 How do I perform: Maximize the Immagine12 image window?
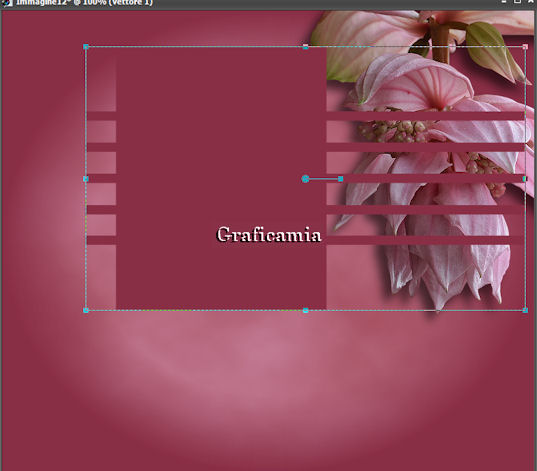click(x=517, y=2)
